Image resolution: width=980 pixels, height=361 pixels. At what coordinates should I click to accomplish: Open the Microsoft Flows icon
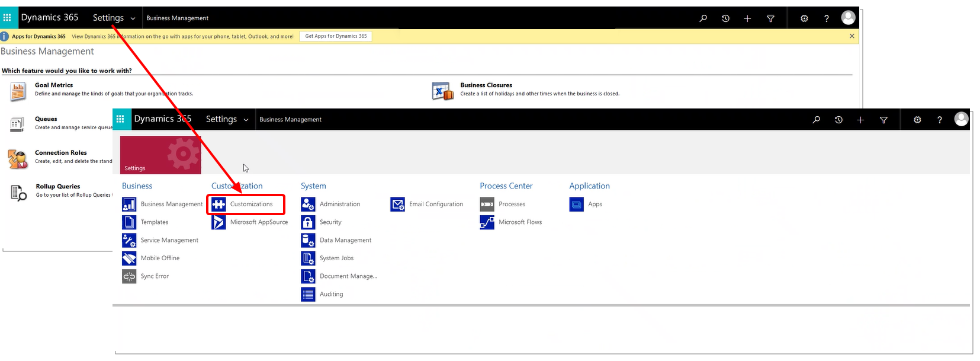point(487,222)
